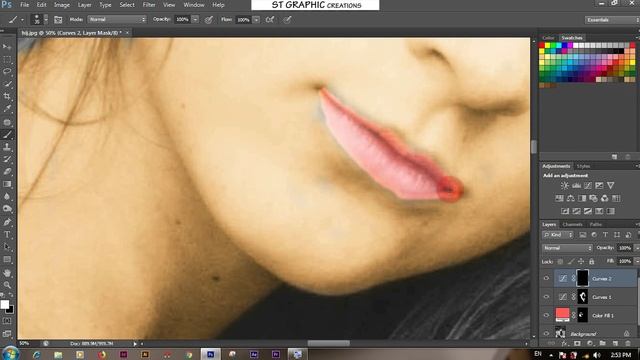Add a Vibrance adjustment

[610, 185]
